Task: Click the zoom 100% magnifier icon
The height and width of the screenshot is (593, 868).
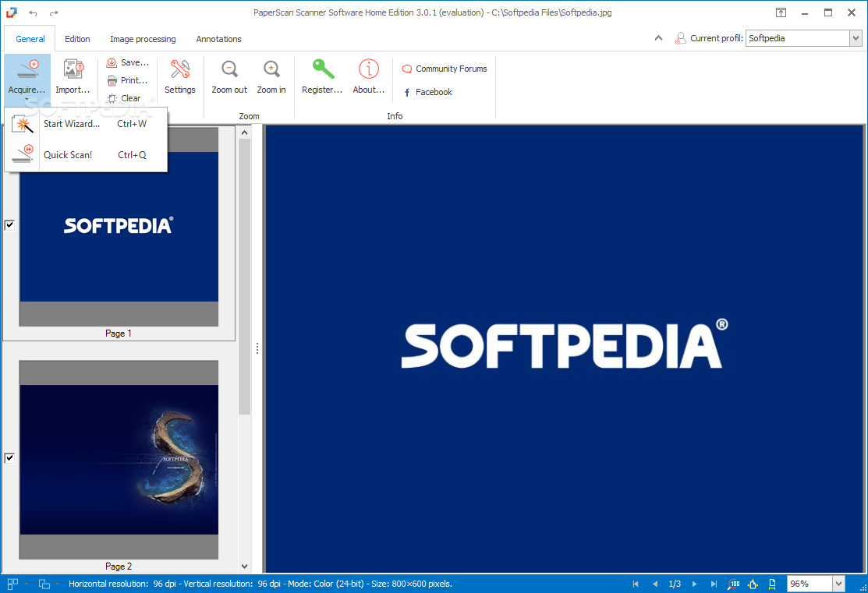Action: (x=734, y=584)
